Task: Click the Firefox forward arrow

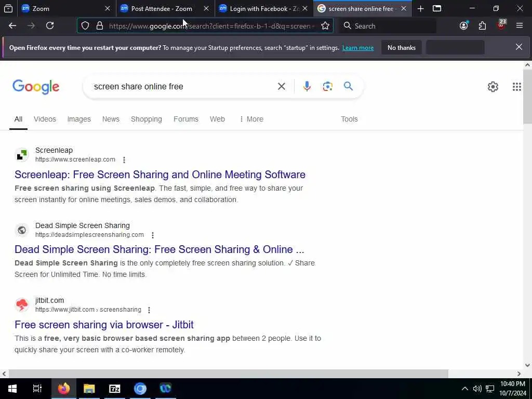Action: [x=31, y=26]
